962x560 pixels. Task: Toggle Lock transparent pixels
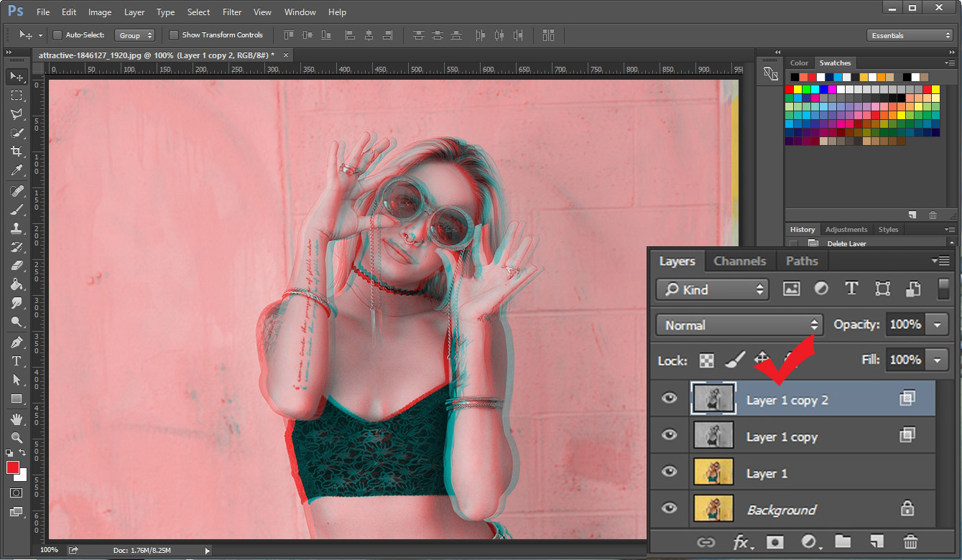[x=707, y=360]
